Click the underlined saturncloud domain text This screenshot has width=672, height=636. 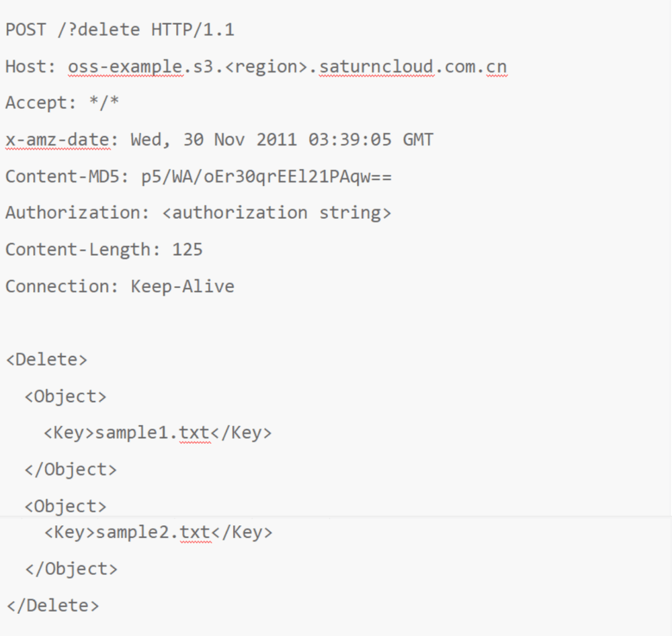point(377,66)
